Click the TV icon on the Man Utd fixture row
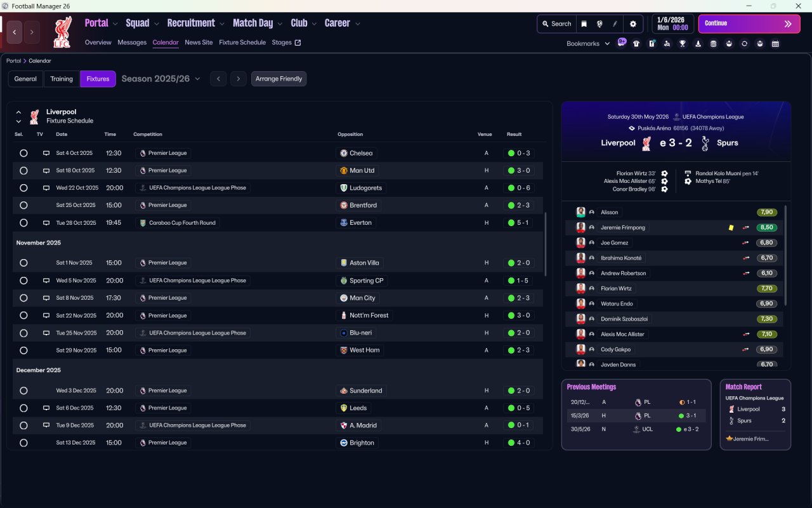The height and width of the screenshot is (508, 812). (x=46, y=170)
